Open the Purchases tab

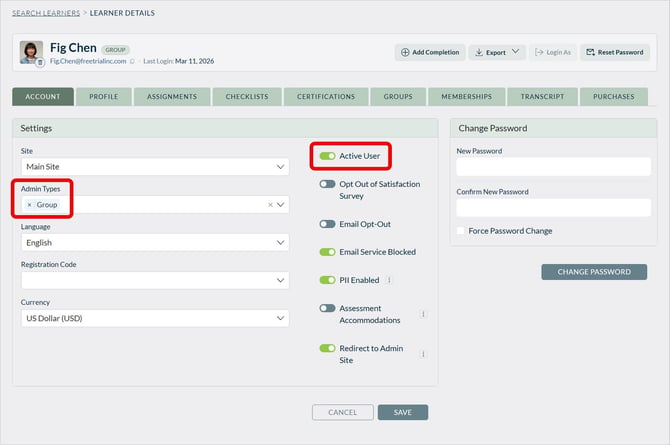point(614,97)
